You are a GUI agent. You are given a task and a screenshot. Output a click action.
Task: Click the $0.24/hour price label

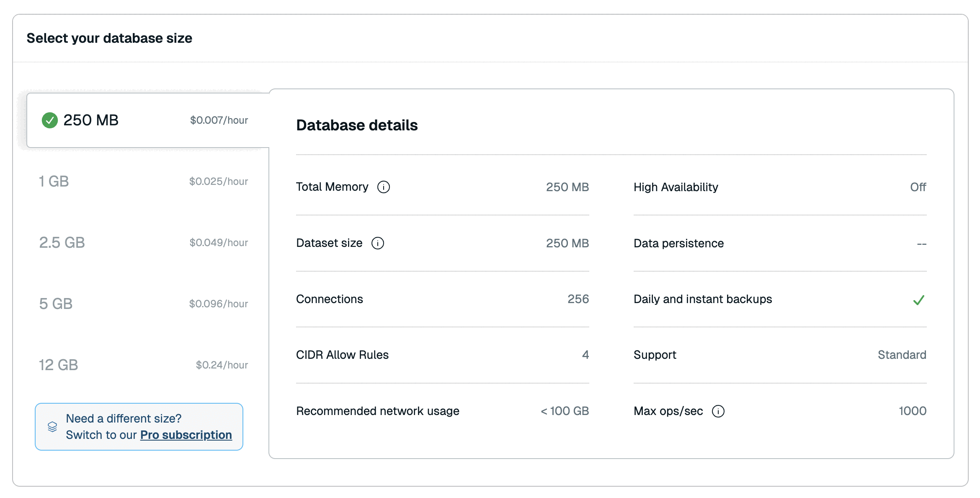click(222, 365)
